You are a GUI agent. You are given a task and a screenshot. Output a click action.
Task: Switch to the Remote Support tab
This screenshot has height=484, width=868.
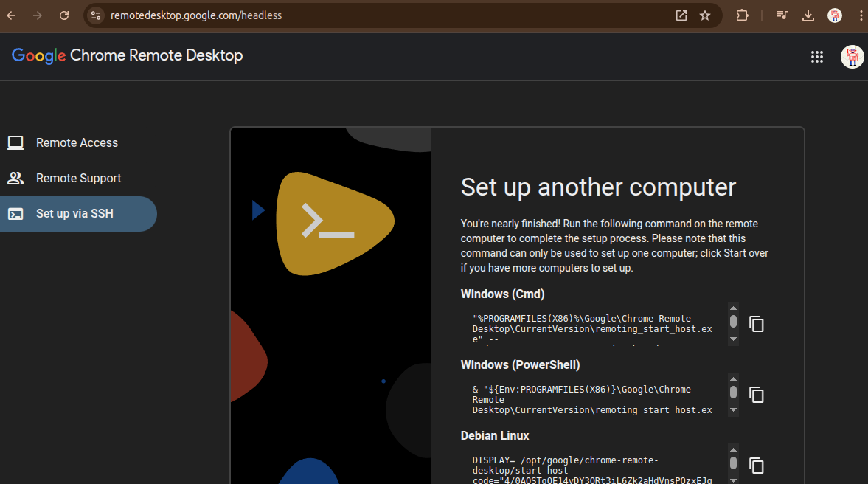78,179
